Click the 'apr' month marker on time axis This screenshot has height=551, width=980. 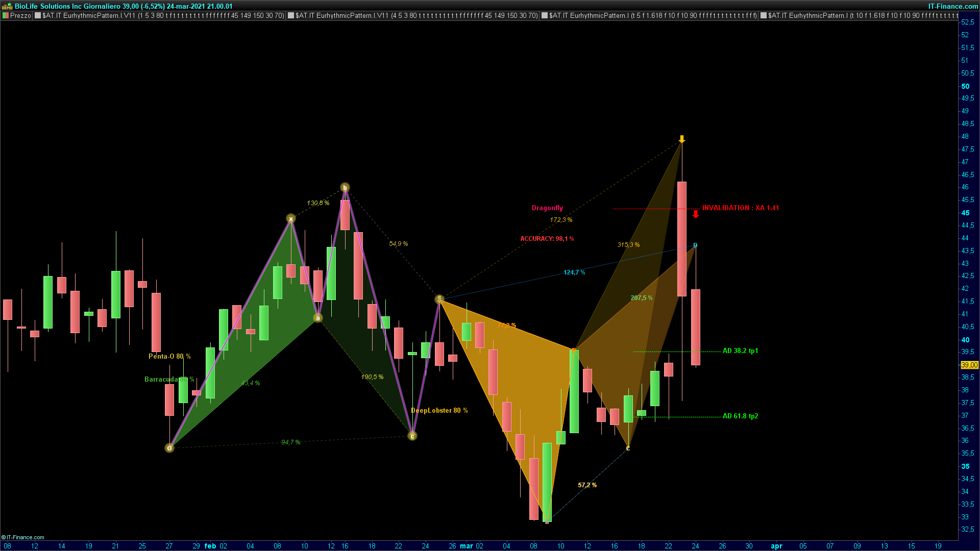coord(776,546)
